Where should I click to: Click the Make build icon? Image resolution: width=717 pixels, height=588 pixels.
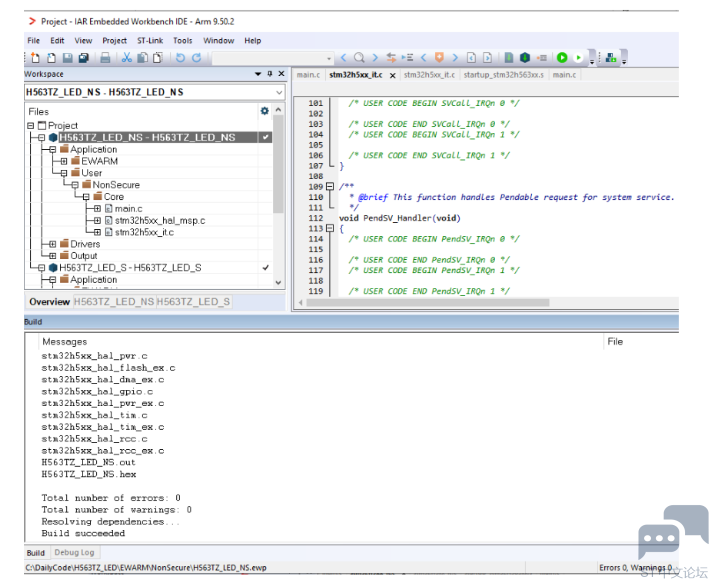[x=525, y=58]
